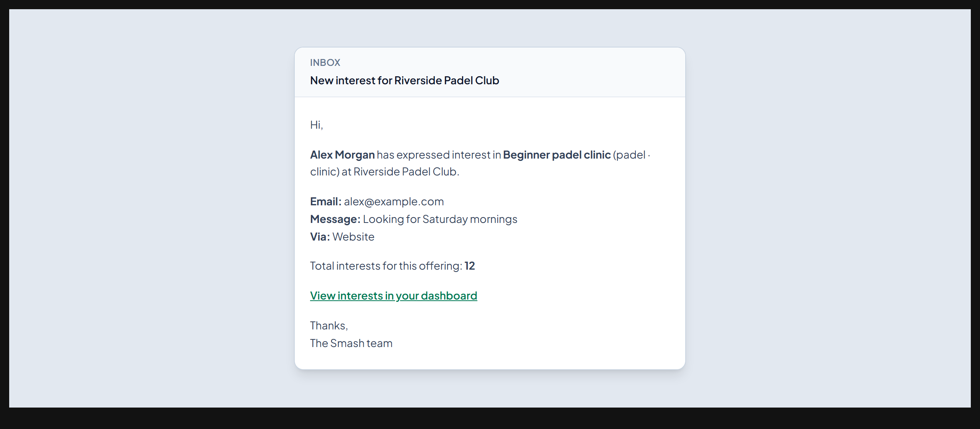Click the INBOX label in the header

click(x=325, y=62)
